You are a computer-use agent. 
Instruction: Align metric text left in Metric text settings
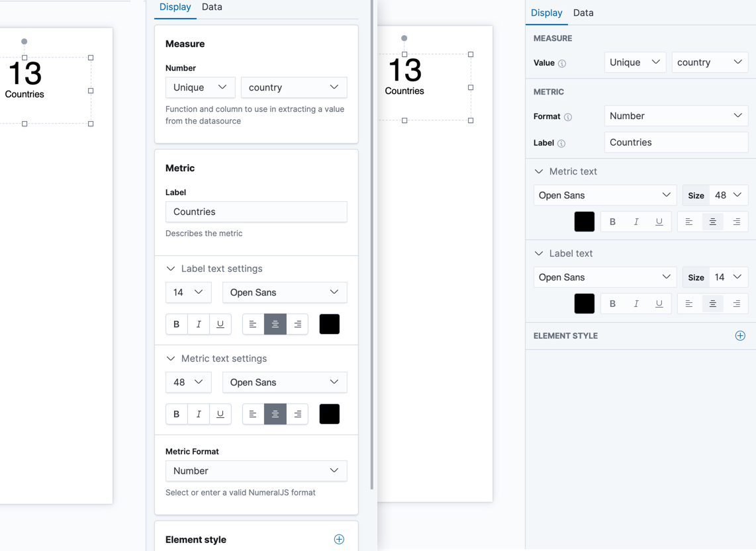coord(253,414)
